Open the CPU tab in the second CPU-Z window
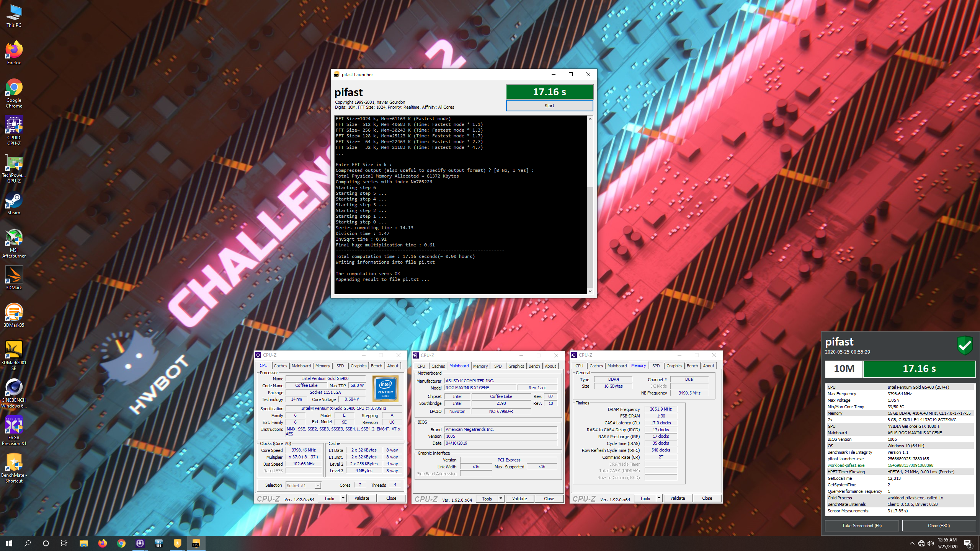This screenshot has width=980, height=551. pos(421,366)
